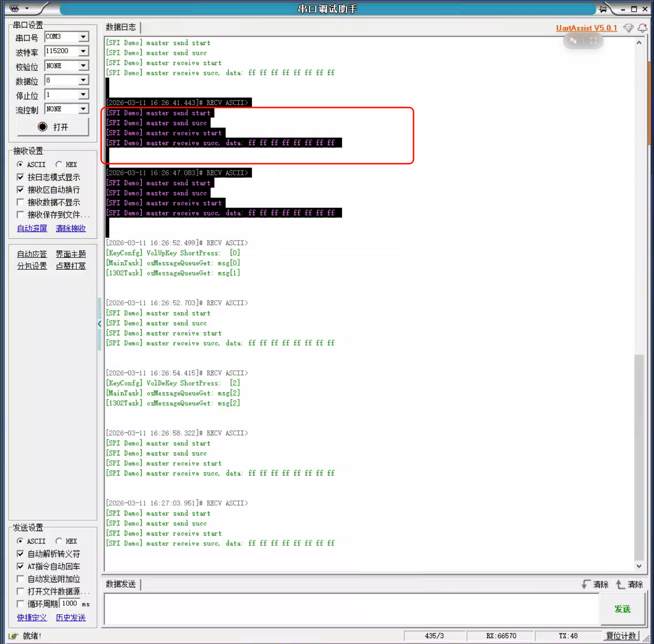Image resolution: width=654 pixels, height=644 pixels.
Task: Click the 435/3 status field
Action: (435, 636)
